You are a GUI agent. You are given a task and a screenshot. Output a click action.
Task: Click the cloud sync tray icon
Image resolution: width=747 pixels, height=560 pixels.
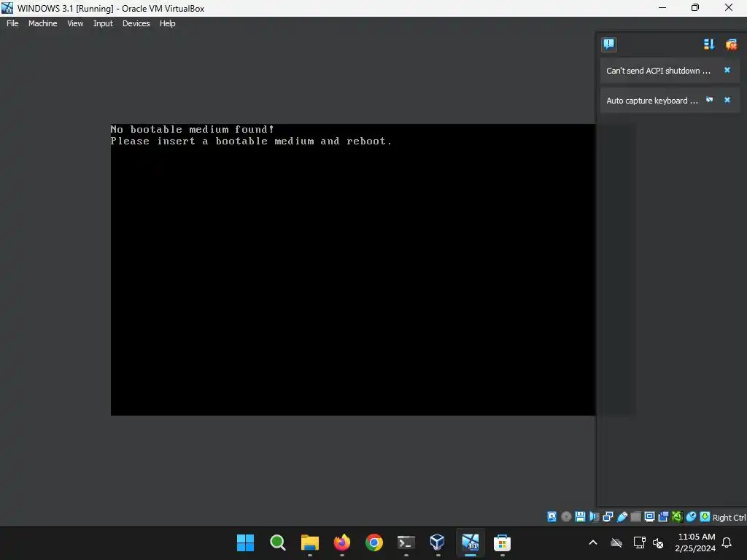[616, 542]
